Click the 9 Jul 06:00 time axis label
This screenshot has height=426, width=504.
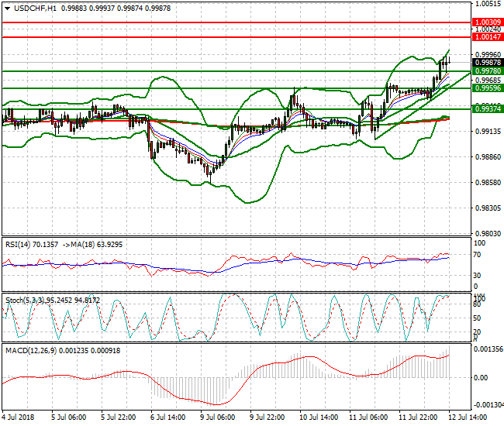point(218,417)
